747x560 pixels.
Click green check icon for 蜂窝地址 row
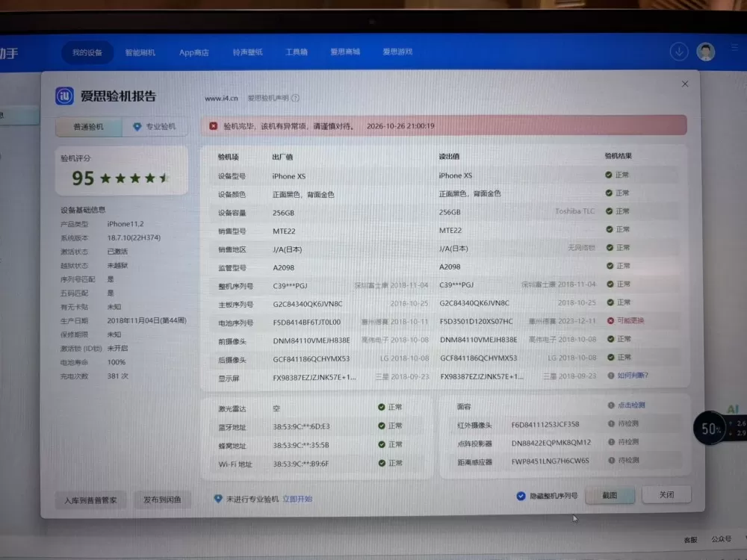(382, 444)
